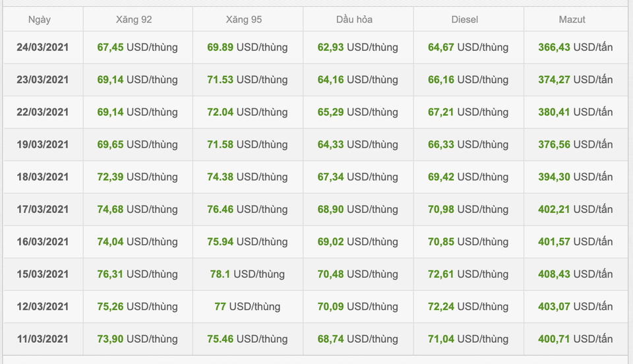Click the Diesel column header
The height and width of the screenshot is (364, 633).
click(465, 19)
